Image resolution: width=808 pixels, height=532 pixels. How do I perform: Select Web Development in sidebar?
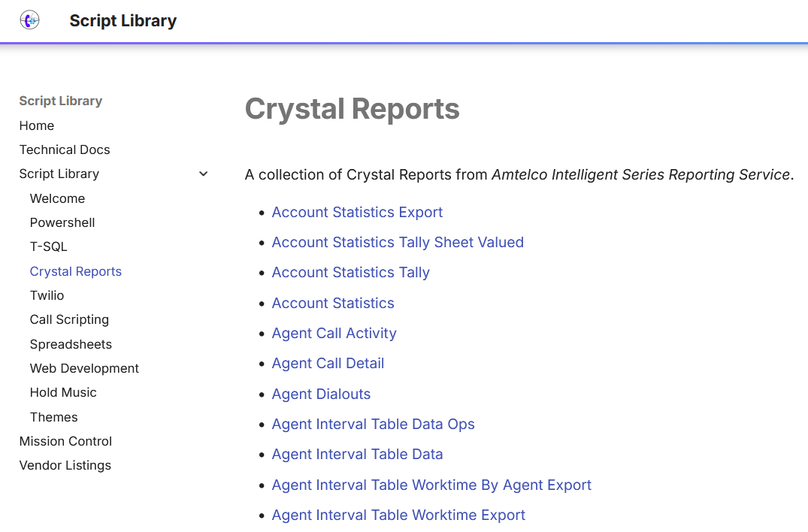point(84,368)
